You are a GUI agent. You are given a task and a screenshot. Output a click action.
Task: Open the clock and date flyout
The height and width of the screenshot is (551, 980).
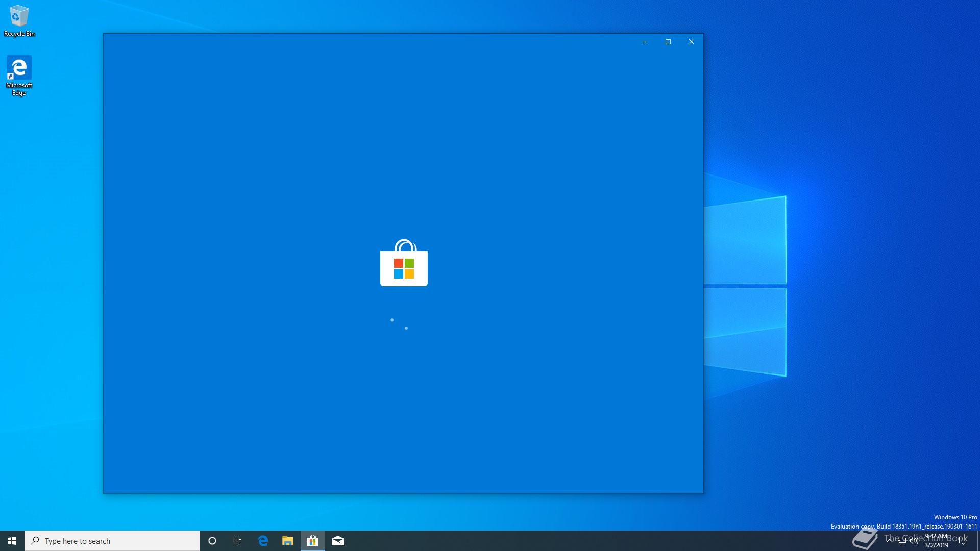click(x=937, y=541)
